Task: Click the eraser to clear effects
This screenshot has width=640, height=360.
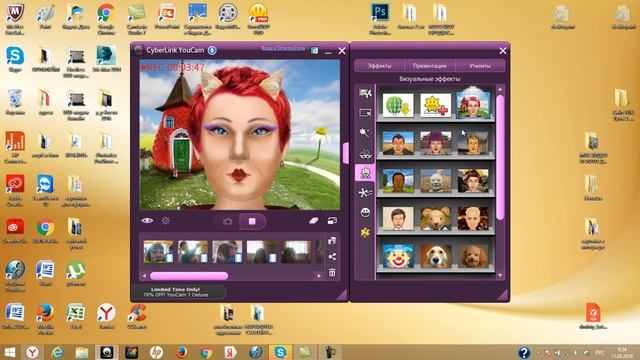Action: click(x=313, y=221)
